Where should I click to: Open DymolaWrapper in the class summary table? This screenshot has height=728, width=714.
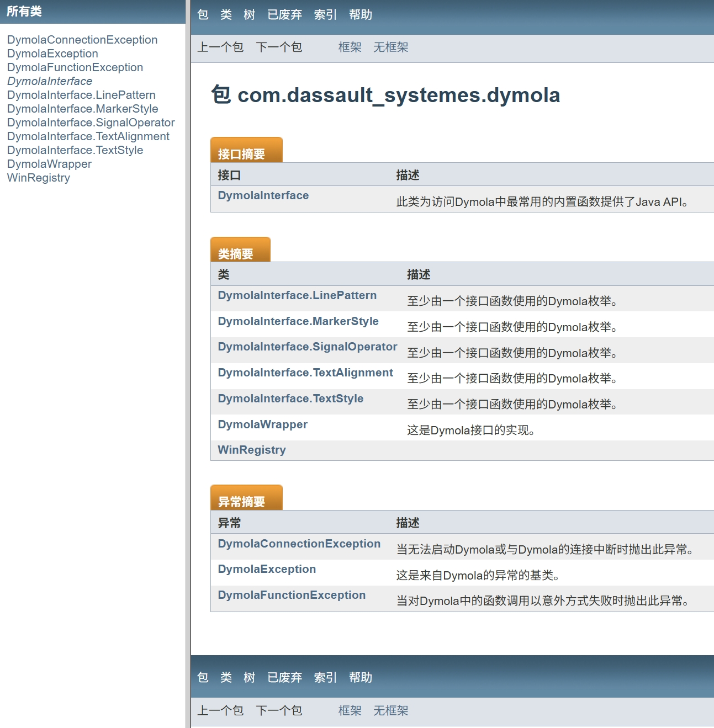(x=262, y=424)
